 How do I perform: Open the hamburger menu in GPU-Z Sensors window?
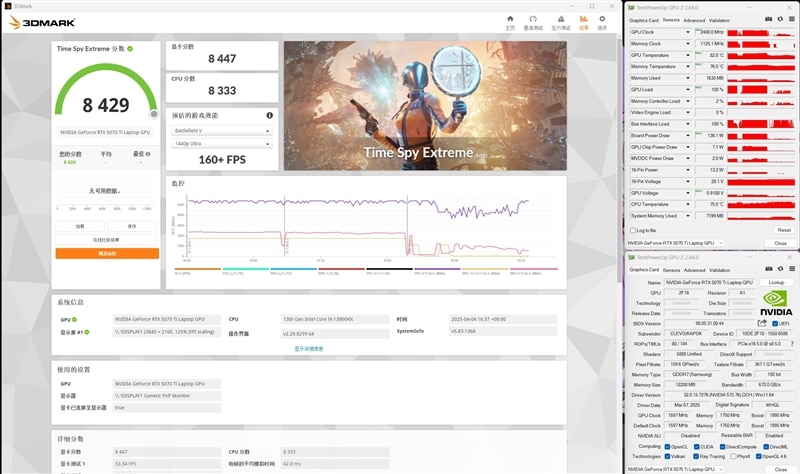tap(789, 20)
